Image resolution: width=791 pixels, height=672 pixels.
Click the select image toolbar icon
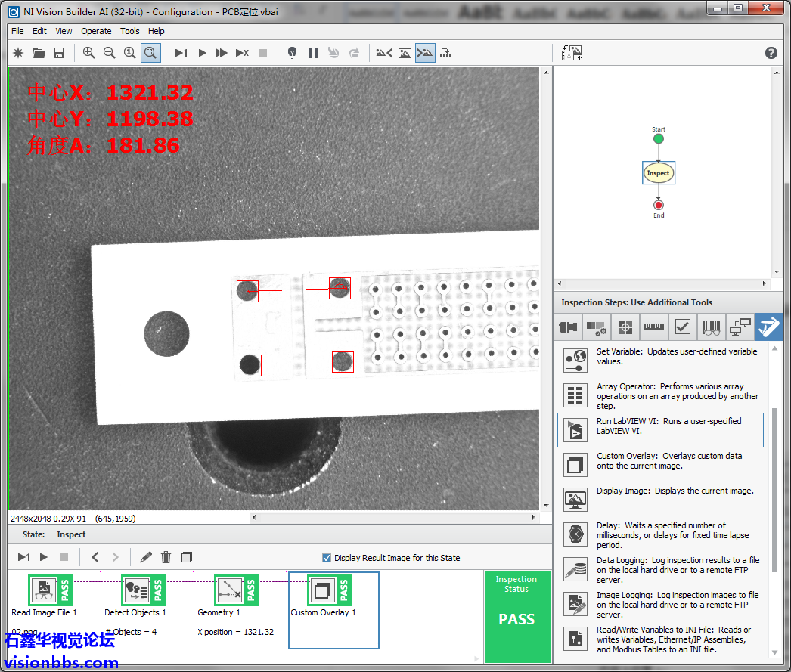pyautogui.click(x=405, y=53)
